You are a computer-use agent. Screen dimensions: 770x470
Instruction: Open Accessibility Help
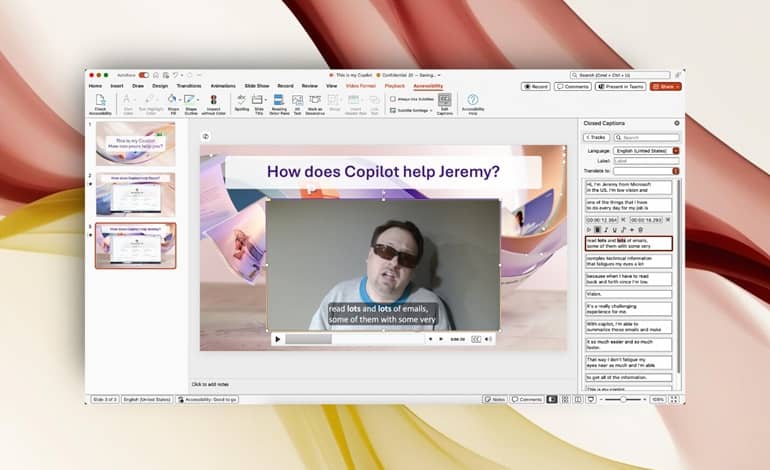coord(472,101)
